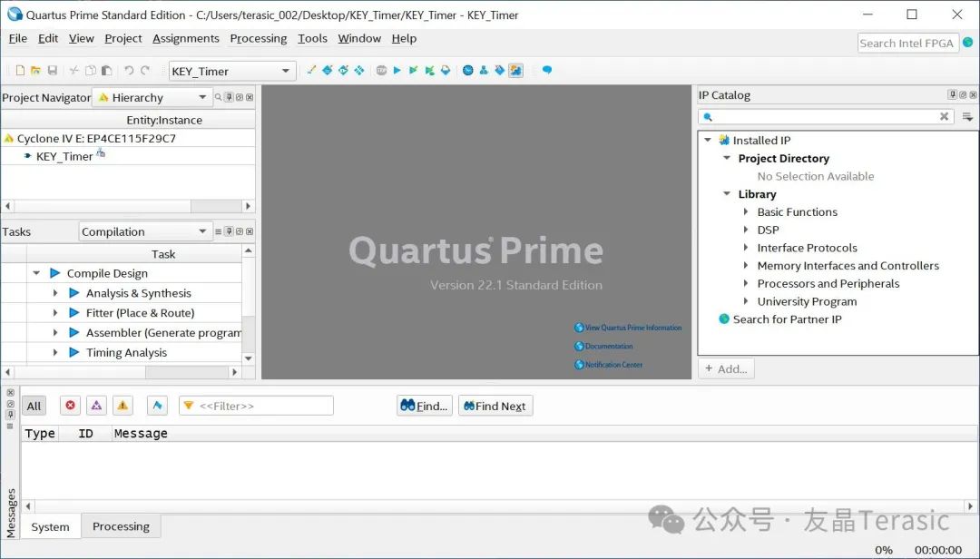This screenshot has height=559, width=980.
Task: Select the KEY_Timer entity in hierarchy
Action: tap(64, 156)
